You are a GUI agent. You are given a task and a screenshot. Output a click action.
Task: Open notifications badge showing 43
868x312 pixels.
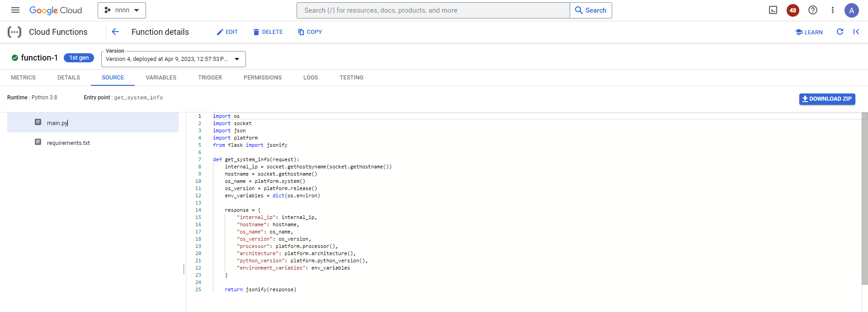[793, 10]
